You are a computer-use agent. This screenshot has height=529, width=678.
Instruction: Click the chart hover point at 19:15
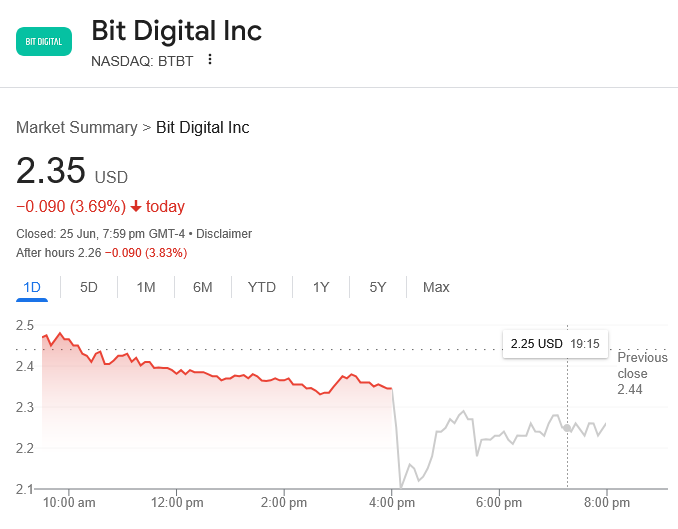568,428
